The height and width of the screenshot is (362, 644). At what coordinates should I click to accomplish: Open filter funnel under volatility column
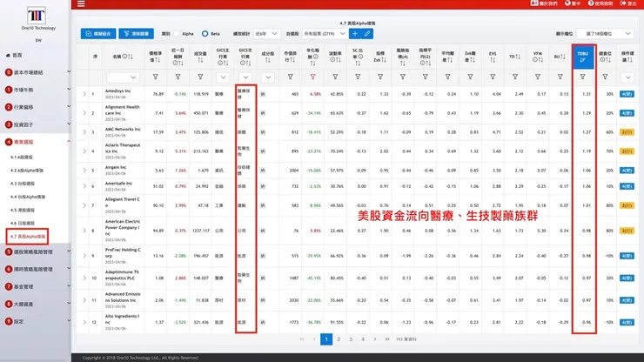pyautogui.click(x=335, y=77)
